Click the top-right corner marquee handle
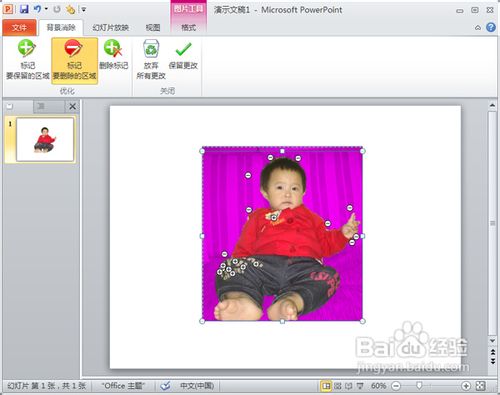500x395 pixels. [x=363, y=151]
